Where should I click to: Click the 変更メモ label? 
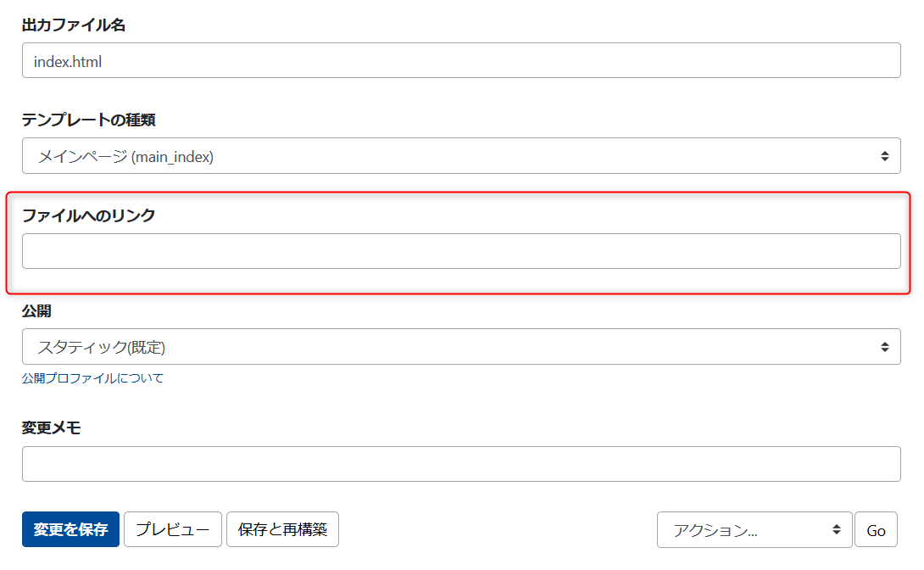pyautogui.click(x=51, y=428)
